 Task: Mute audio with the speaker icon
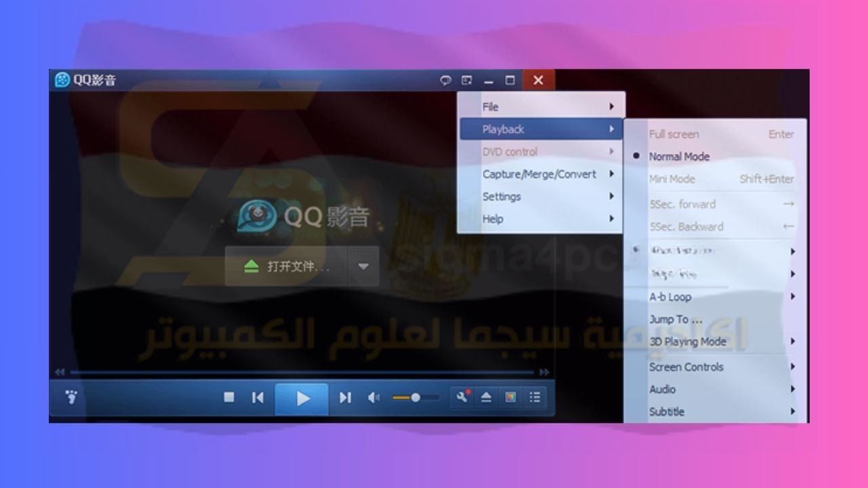pyautogui.click(x=374, y=398)
